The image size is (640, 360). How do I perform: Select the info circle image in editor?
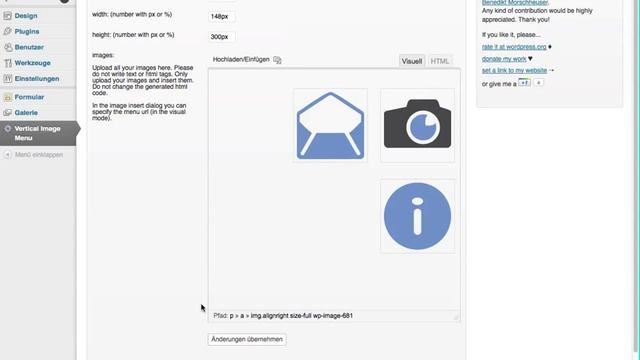[417, 216]
